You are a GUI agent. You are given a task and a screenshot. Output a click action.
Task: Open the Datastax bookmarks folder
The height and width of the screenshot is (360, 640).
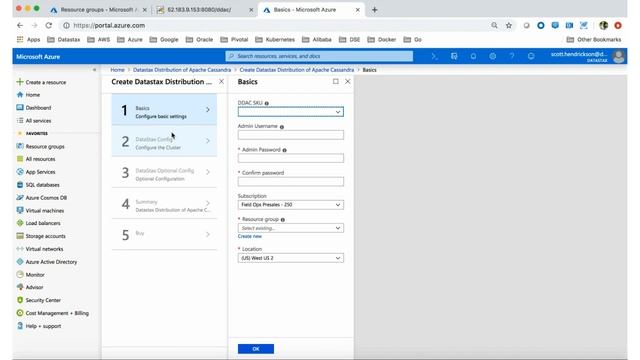point(64,40)
